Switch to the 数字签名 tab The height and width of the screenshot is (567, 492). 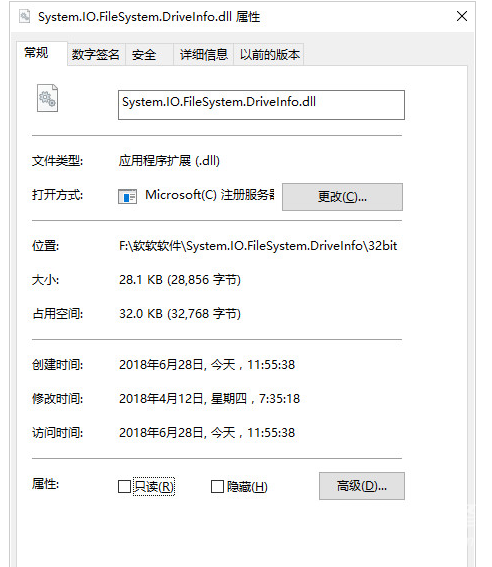(96, 55)
